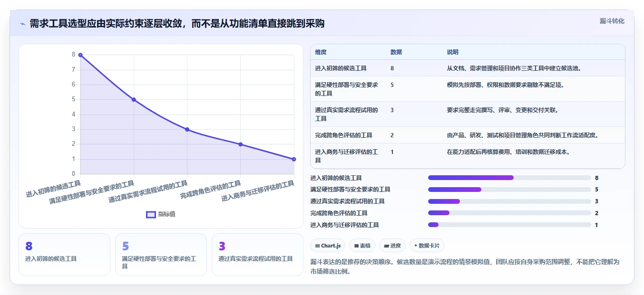Click description 由产品、研发、测试和项目管理角色共同判断
The height and width of the screenshot is (295, 644).
coord(522,135)
